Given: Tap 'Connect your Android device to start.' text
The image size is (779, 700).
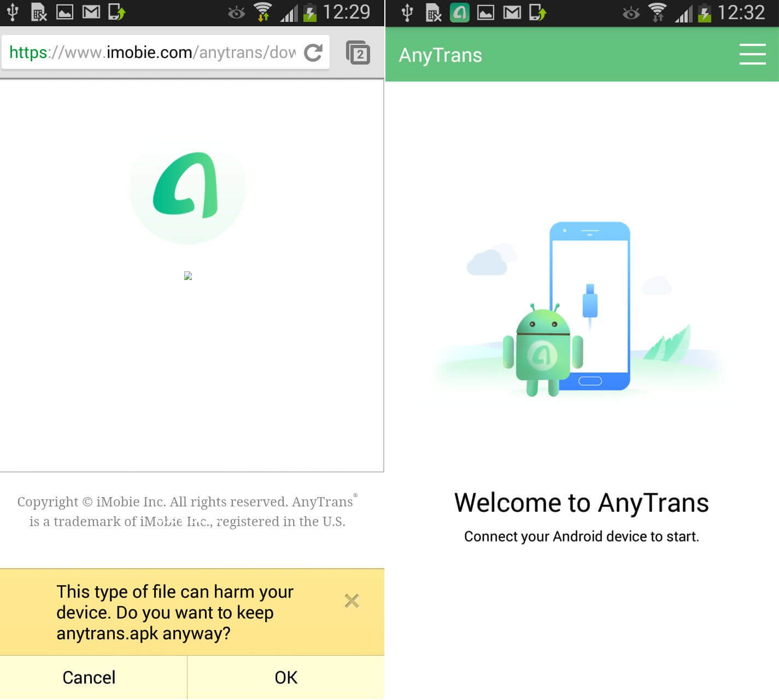Looking at the screenshot, I should (582, 536).
